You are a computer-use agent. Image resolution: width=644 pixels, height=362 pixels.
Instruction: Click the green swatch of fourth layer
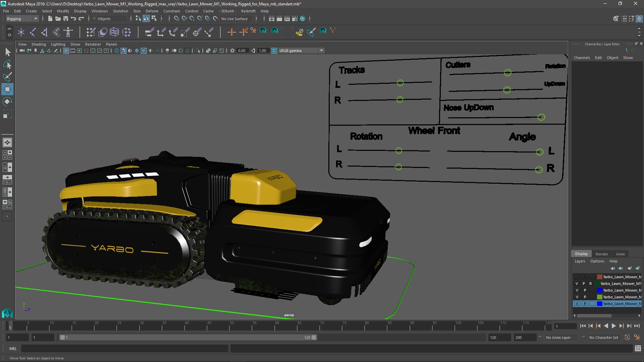pyautogui.click(x=599, y=297)
